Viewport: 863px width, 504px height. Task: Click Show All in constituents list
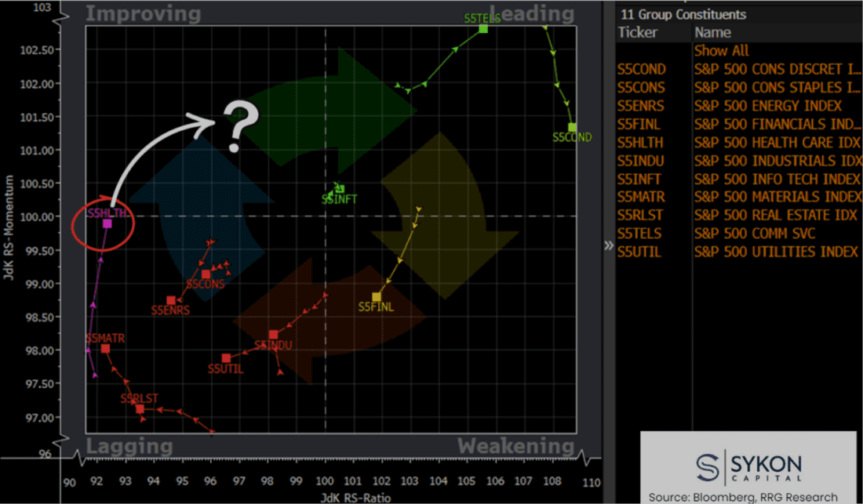[x=721, y=51]
